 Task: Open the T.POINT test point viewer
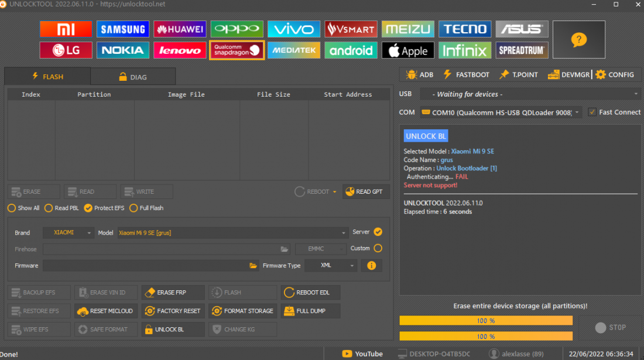click(518, 75)
